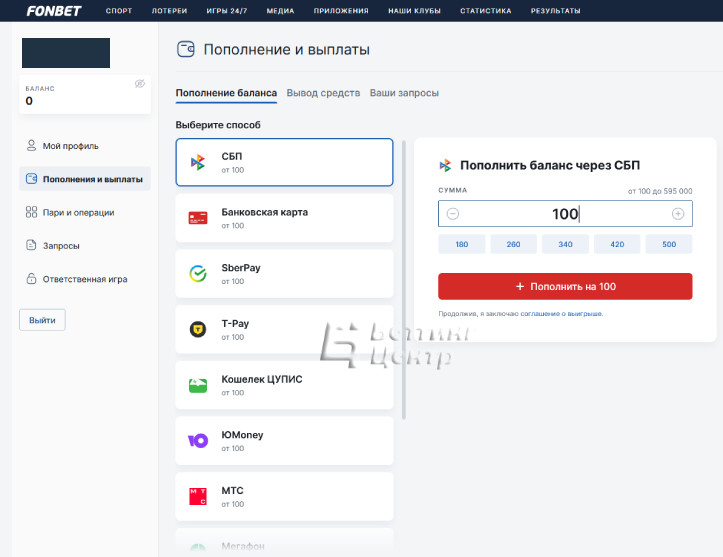Click the grid icon beside Пари и операции
723x557 pixels.
click(x=31, y=212)
